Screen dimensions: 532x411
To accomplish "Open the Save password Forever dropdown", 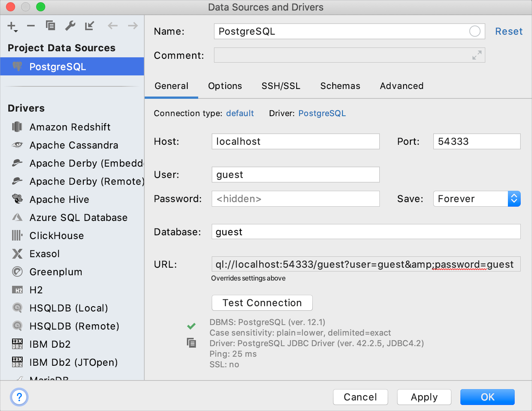I will tap(477, 199).
